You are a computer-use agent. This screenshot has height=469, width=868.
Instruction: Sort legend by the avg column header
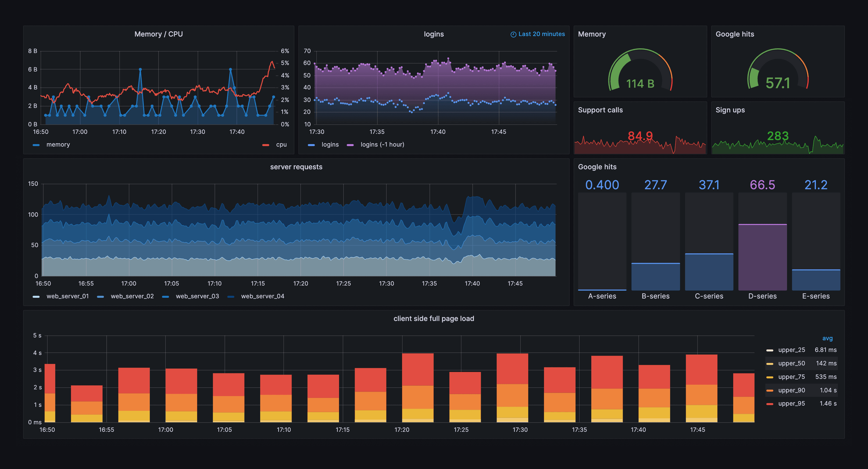pyautogui.click(x=827, y=338)
